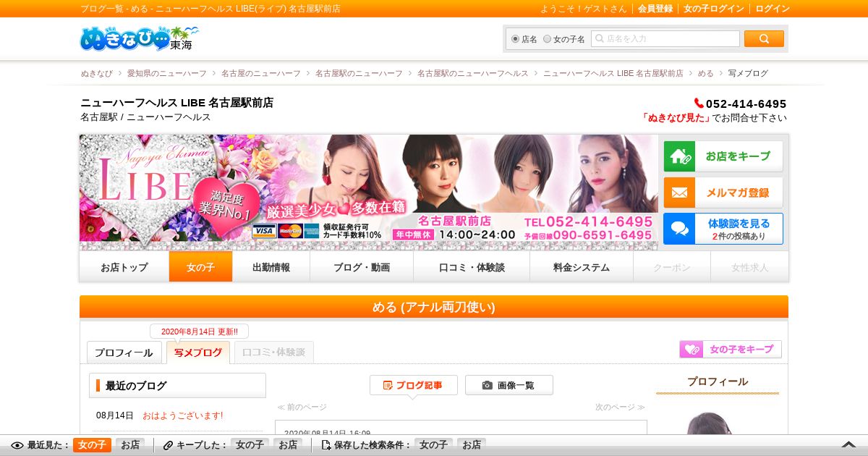Click the orange search magnifier button

pyautogui.click(x=764, y=39)
